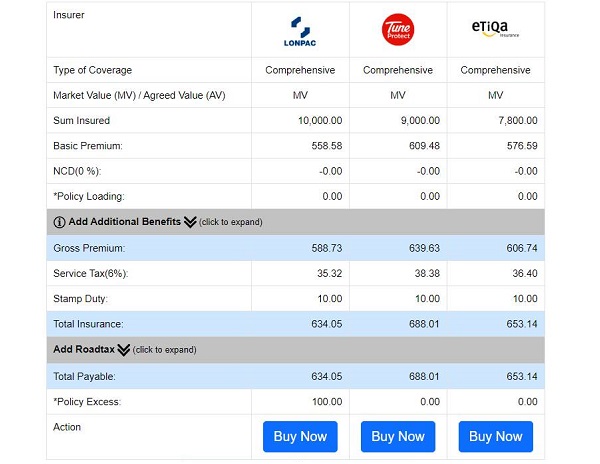
Task: Click '(click to expand)' next to Add Roadtax
Action: pos(164,350)
